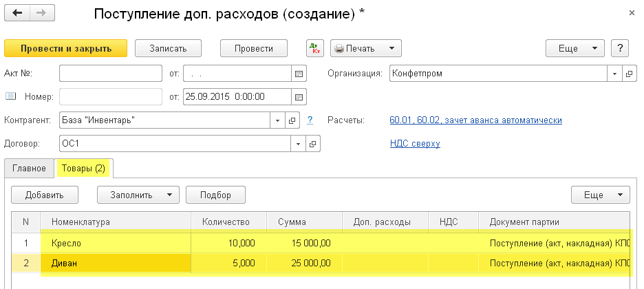Expand the Договор dropdown list

pos(299,144)
